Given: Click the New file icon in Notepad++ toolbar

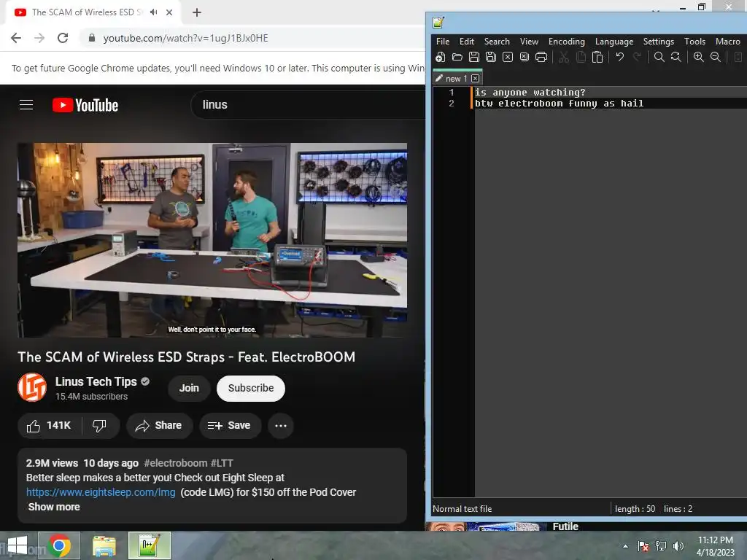Looking at the screenshot, I should [x=440, y=57].
